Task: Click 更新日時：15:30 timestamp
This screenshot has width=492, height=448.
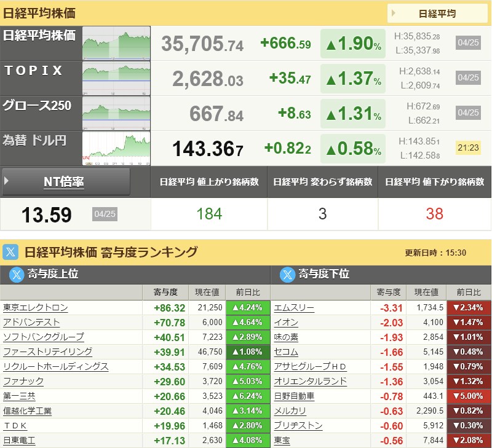Action: click(435, 253)
